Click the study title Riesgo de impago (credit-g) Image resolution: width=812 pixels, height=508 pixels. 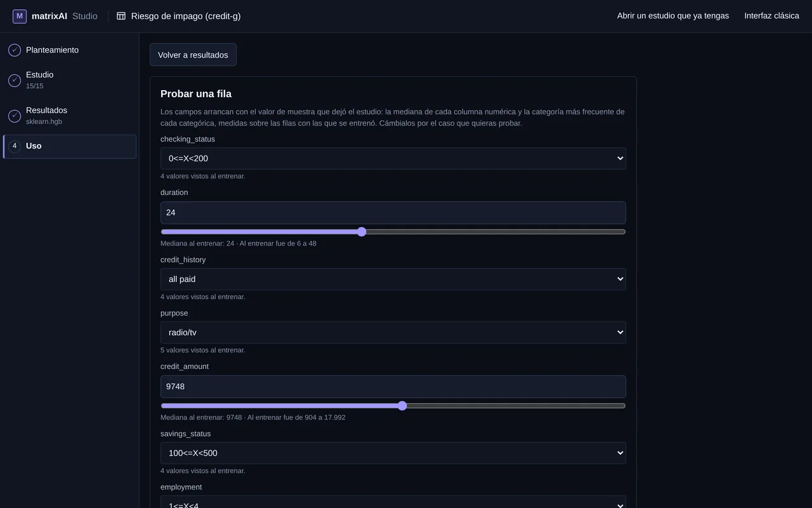point(186,16)
